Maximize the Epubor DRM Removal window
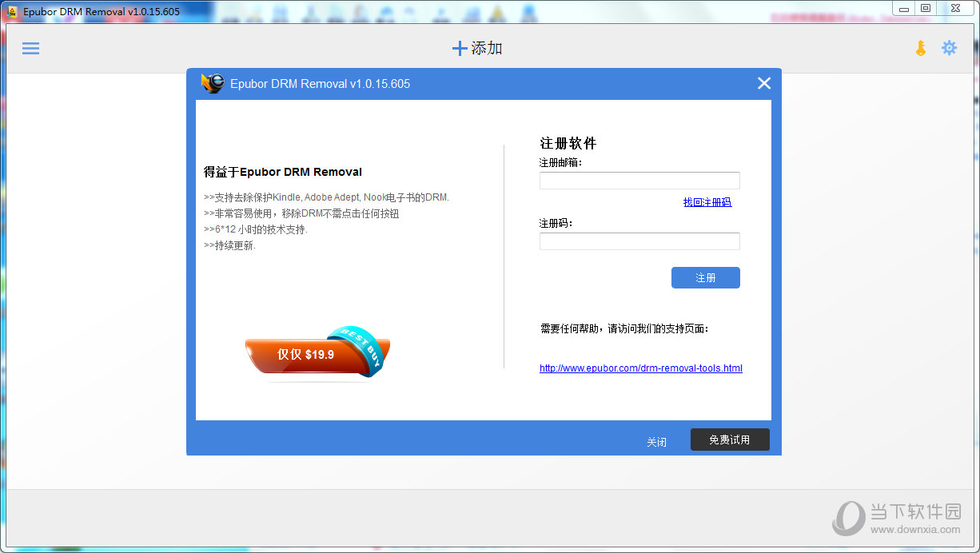The width and height of the screenshot is (980, 553). pos(926,8)
